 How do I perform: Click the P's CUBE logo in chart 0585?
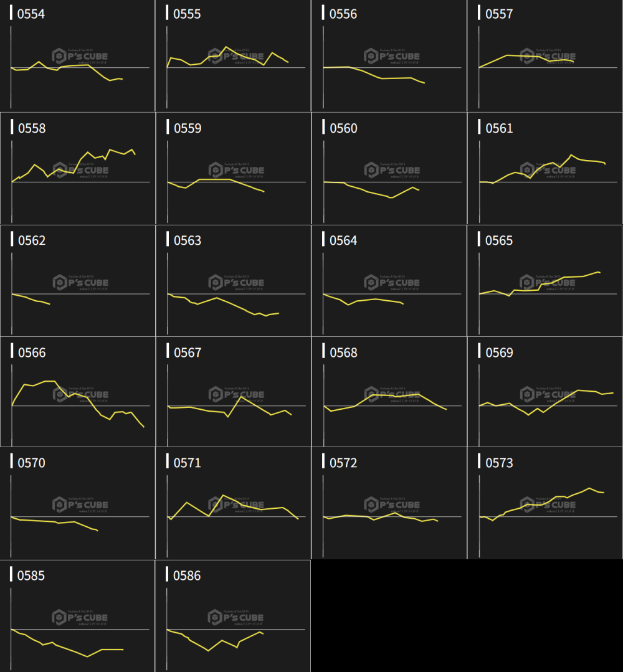click(80, 617)
